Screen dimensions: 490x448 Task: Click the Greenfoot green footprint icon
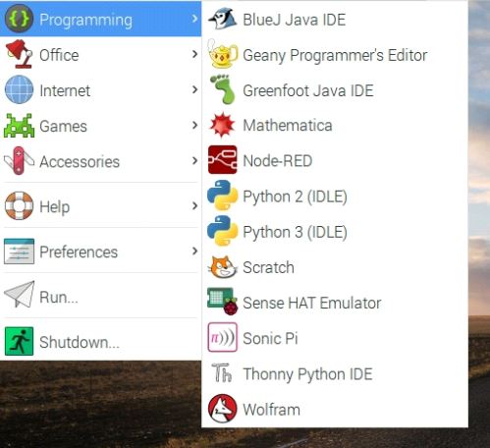[x=223, y=89]
